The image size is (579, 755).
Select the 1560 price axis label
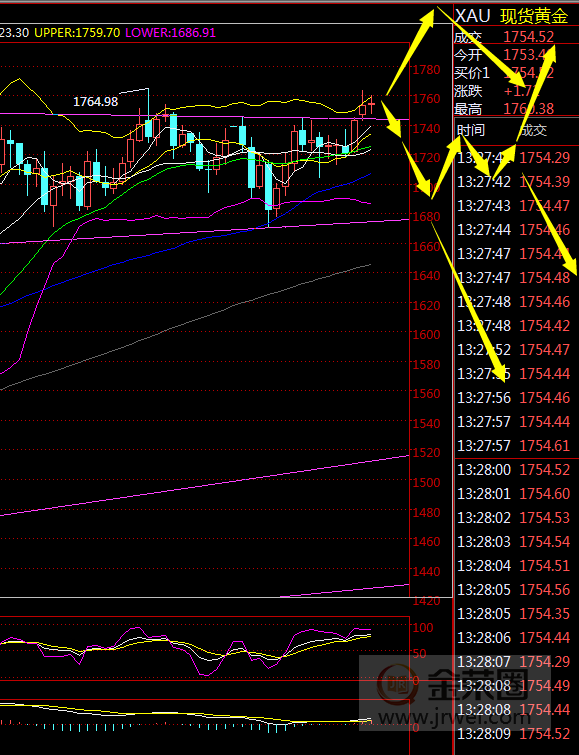(426, 394)
